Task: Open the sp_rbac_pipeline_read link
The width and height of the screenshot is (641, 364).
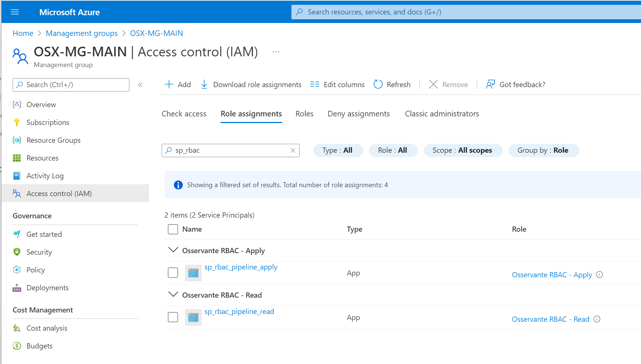Action: click(239, 312)
